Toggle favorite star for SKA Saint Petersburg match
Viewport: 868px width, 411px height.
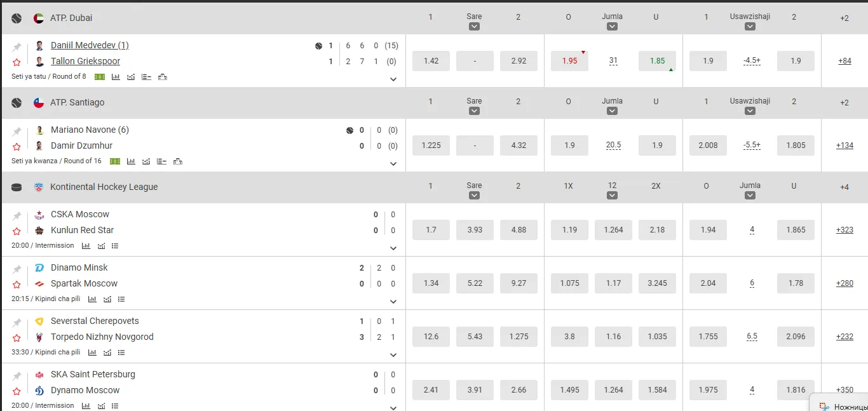click(17, 391)
